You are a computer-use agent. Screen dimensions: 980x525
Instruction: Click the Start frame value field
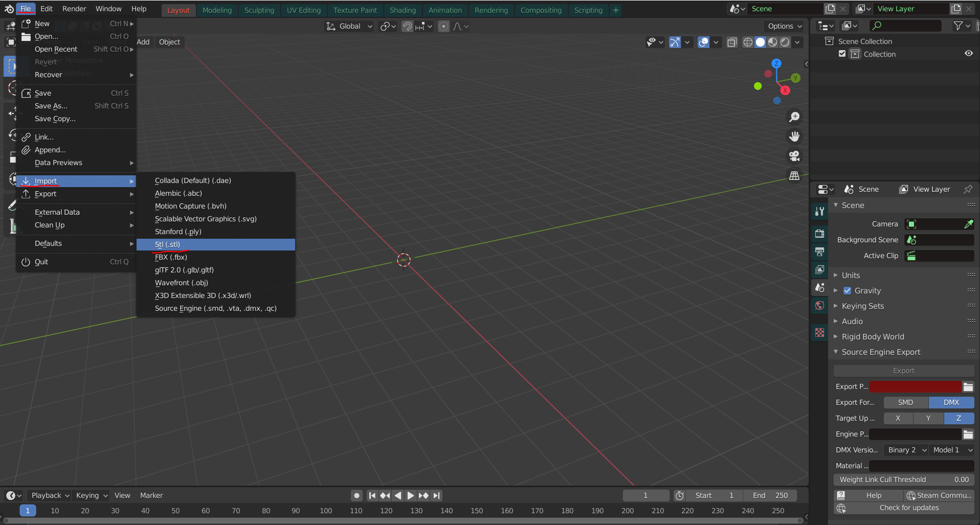click(715, 495)
